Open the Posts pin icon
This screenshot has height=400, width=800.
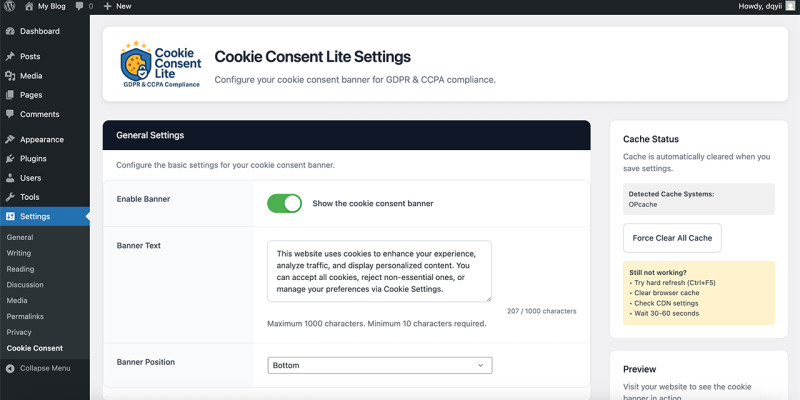tap(10, 57)
